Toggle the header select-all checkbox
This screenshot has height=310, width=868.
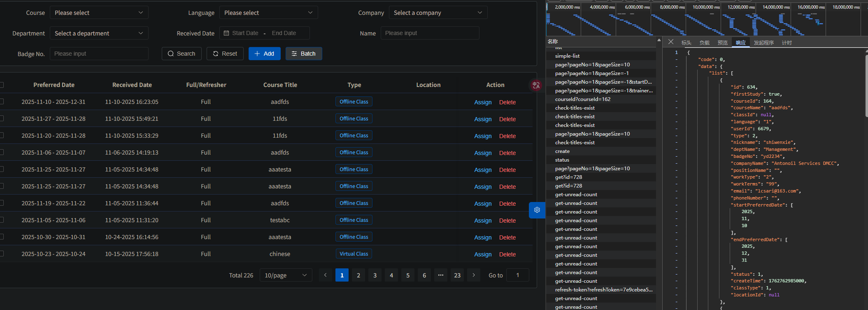[1, 85]
